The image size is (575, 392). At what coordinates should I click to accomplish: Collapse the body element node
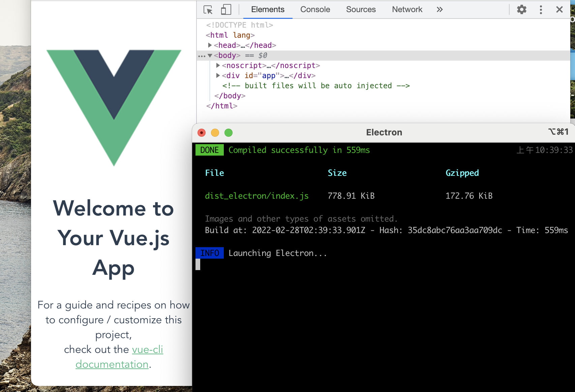click(x=210, y=56)
